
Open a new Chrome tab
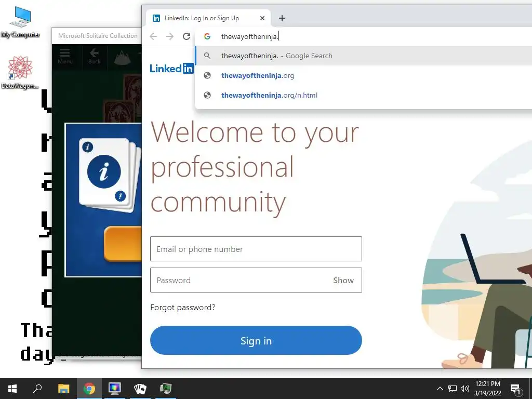coord(282,18)
